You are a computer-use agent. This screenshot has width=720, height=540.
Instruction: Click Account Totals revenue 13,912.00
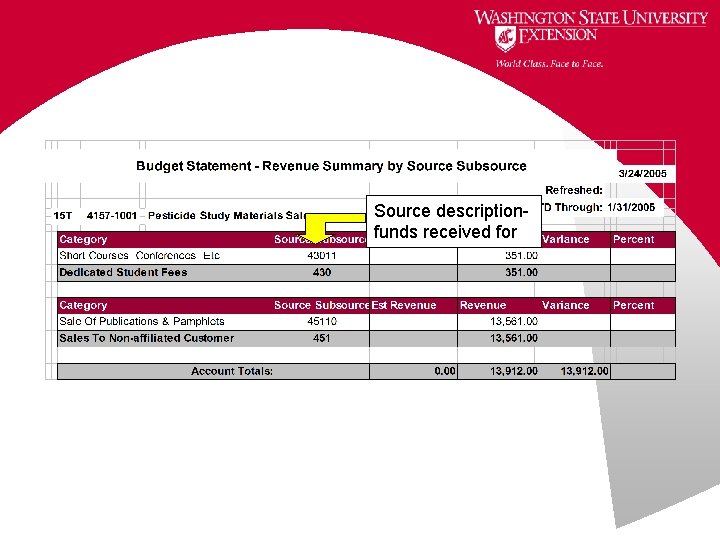point(514,371)
